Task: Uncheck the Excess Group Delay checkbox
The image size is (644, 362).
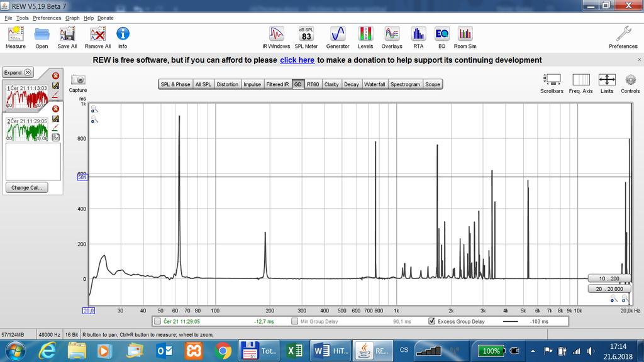Action: pyautogui.click(x=431, y=321)
